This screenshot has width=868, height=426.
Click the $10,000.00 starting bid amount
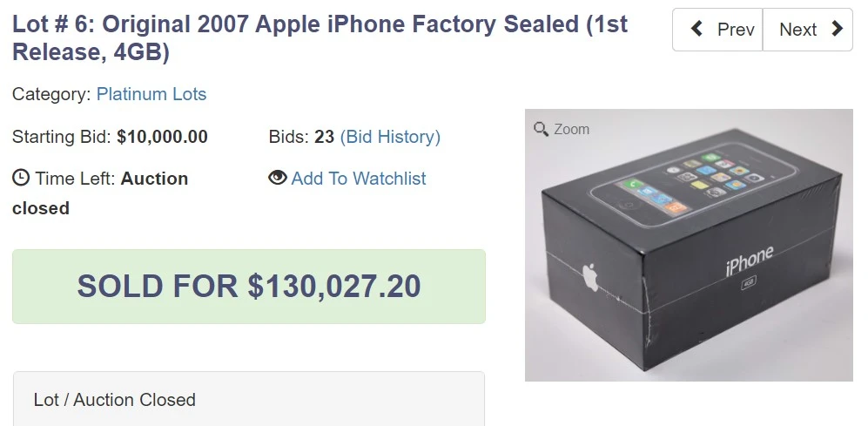point(162,137)
